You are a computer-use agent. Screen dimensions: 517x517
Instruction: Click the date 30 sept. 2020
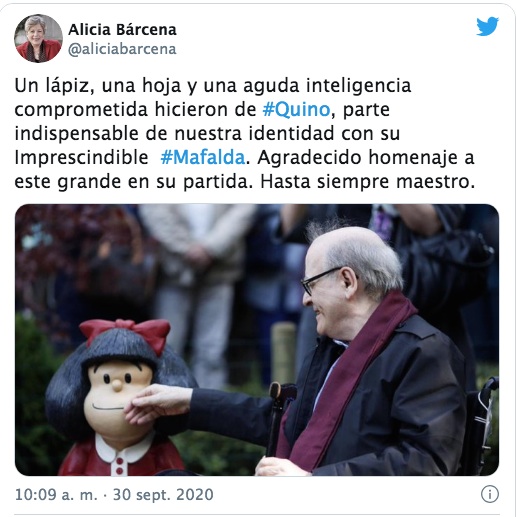tap(163, 494)
